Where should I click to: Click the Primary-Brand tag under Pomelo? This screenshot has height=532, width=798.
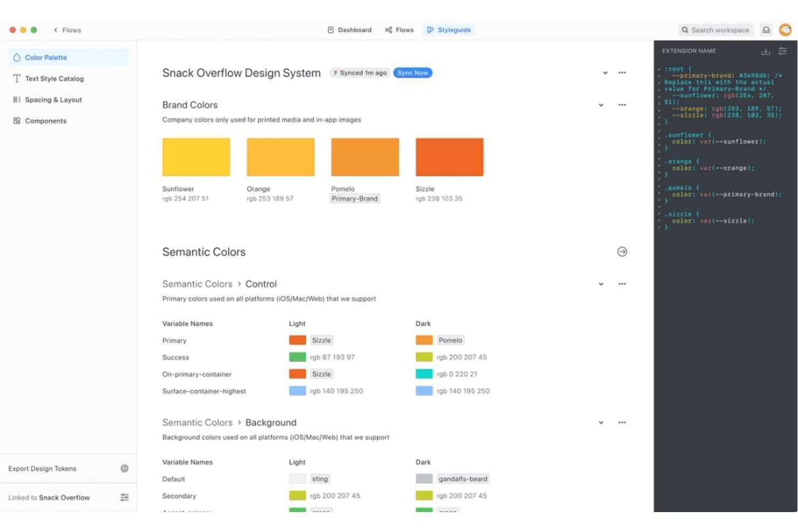[355, 199]
